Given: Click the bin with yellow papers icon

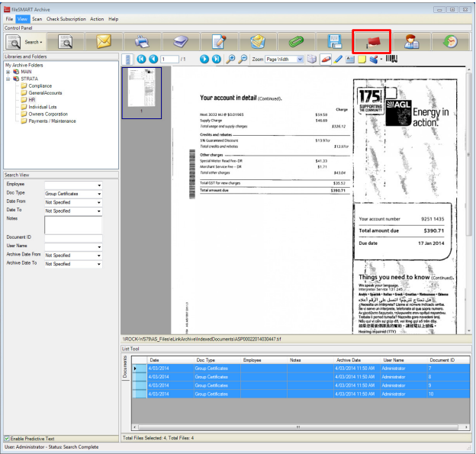Looking at the screenshot, I should pos(257,42).
